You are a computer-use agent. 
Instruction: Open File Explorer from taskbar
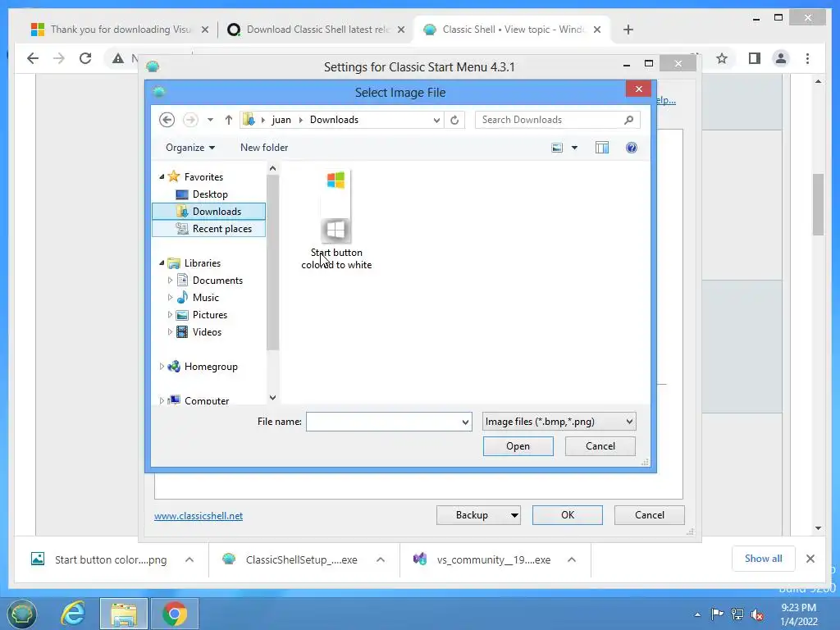click(x=124, y=614)
